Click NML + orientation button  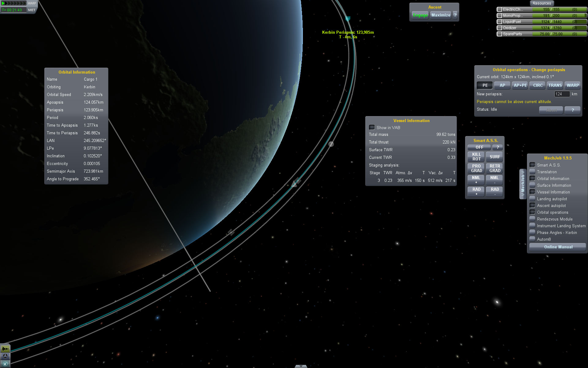pos(476,180)
